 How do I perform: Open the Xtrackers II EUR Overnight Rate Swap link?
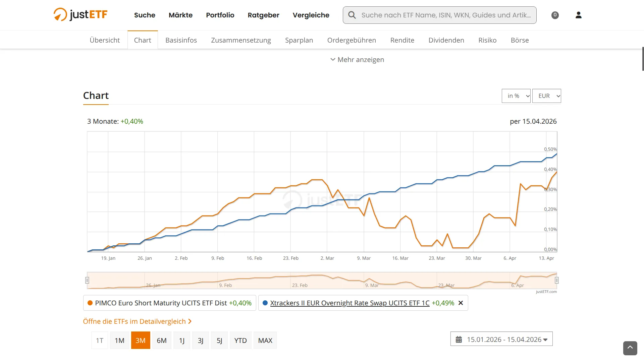point(350,303)
